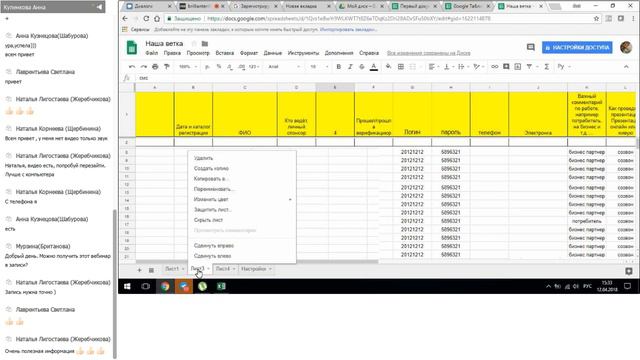Insert a comment from the toolbar
Viewport: 640px width, 360px height.
click(x=506, y=67)
